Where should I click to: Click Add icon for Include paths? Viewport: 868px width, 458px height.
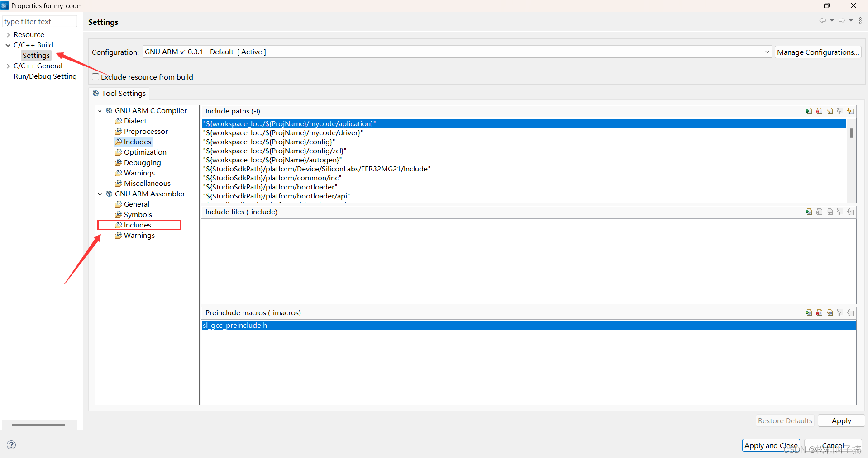pos(809,111)
